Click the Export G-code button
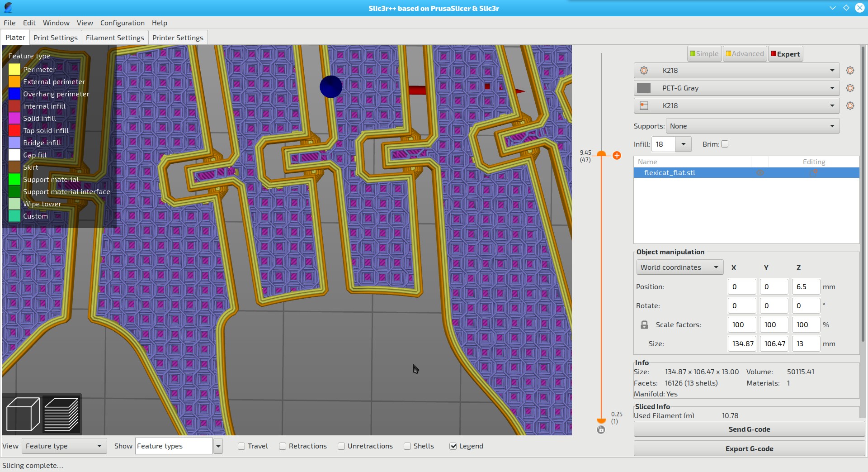This screenshot has height=472, width=868. coord(749,449)
